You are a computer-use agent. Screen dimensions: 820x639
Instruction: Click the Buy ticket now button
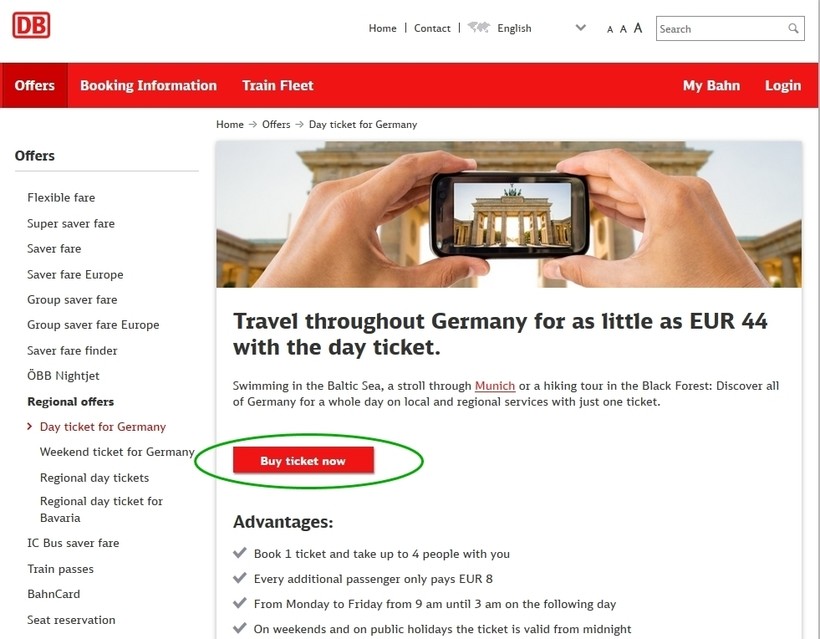pos(303,461)
